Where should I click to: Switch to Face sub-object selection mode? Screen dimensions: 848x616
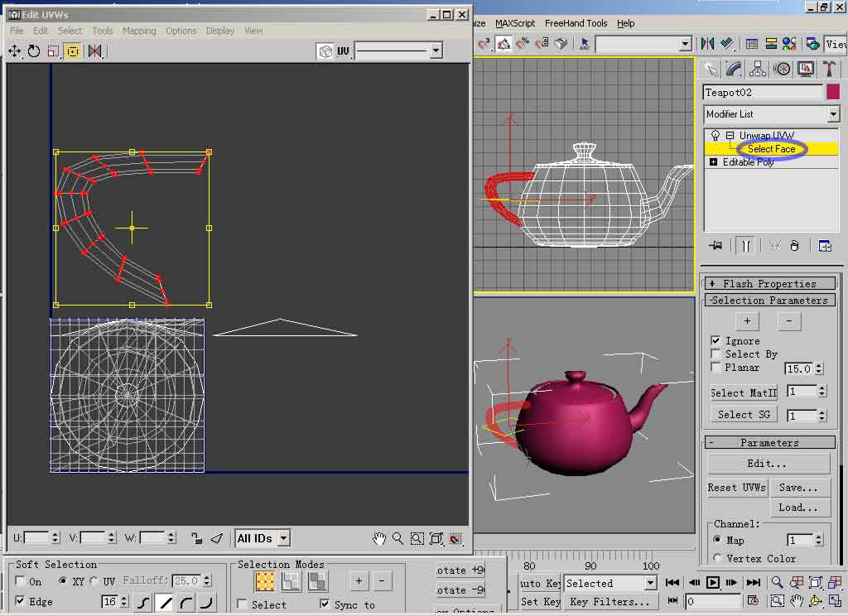tap(316, 582)
